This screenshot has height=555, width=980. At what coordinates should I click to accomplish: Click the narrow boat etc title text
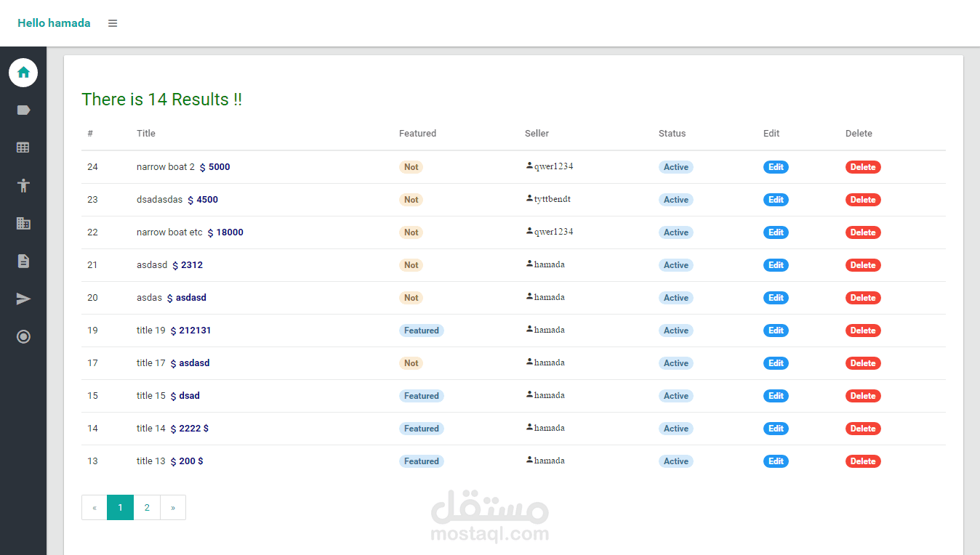pos(169,232)
